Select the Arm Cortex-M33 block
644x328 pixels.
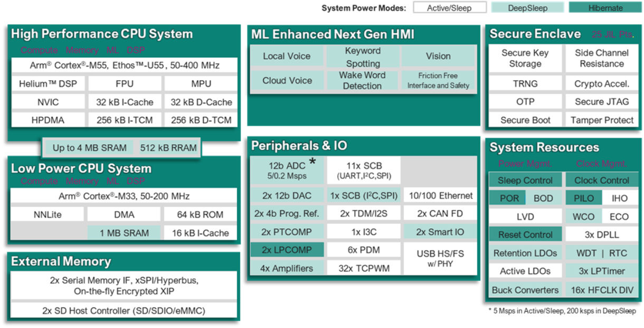(124, 196)
